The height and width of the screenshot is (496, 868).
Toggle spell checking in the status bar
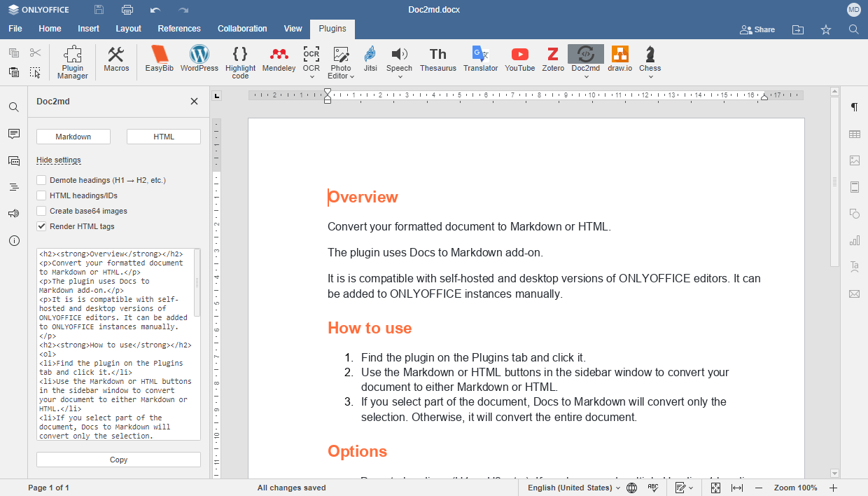click(653, 488)
